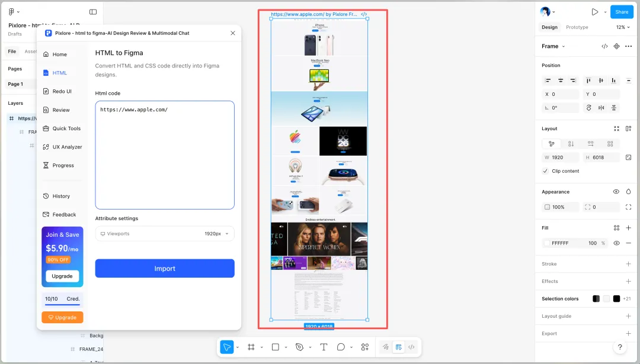Click align left icon
The image size is (640, 364).
pos(548,80)
